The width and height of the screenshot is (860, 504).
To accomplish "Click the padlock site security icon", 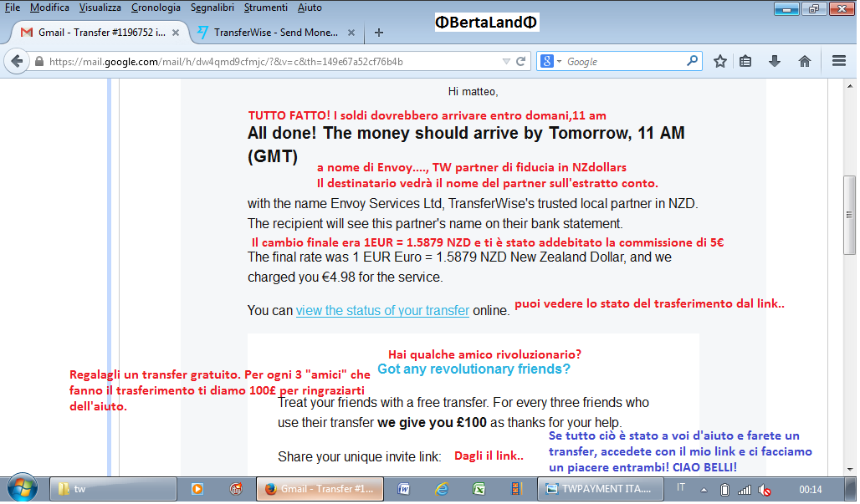I will (39, 62).
